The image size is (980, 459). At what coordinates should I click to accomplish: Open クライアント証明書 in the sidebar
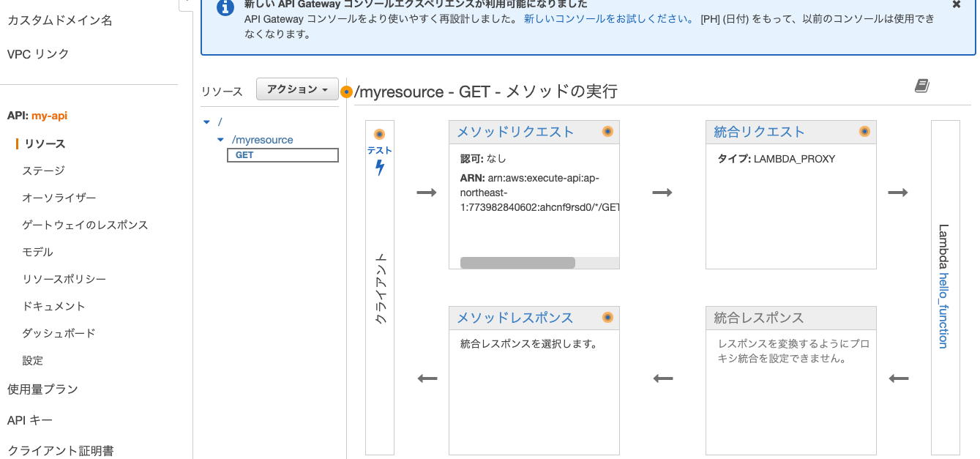point(60,451)
